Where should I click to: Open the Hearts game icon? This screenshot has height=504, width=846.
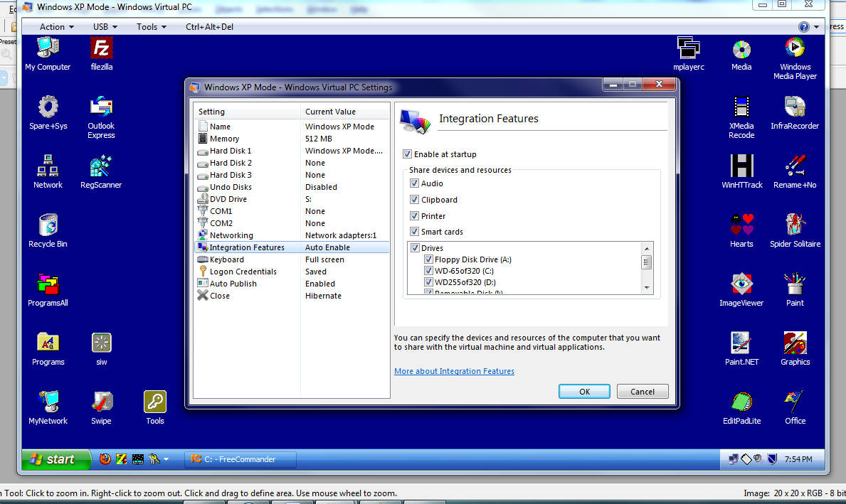[x=741, y=230]
